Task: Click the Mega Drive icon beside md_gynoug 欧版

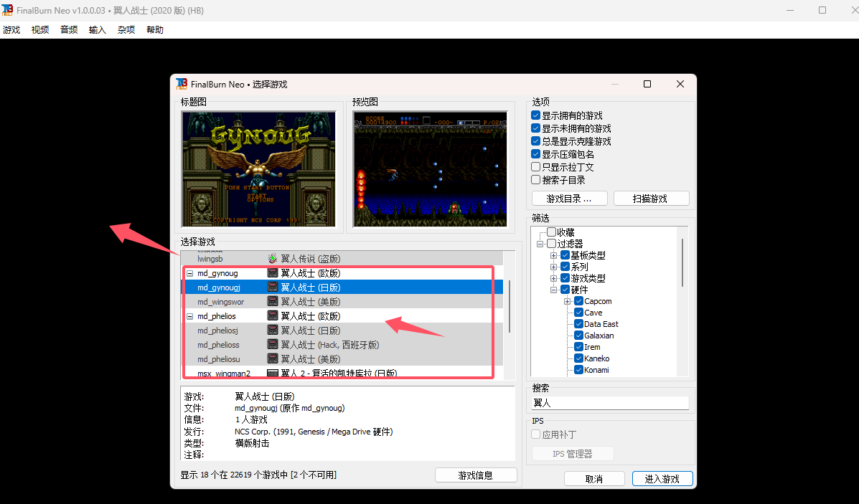Action: click(272, 272)
